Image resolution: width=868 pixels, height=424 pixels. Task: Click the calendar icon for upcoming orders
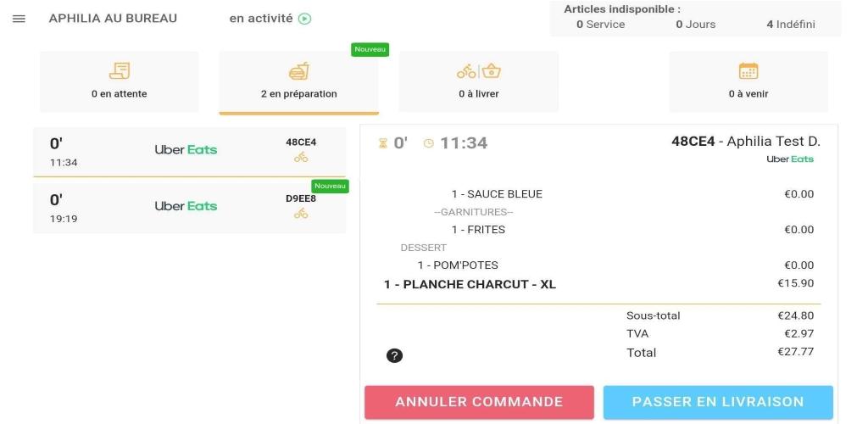748,71
